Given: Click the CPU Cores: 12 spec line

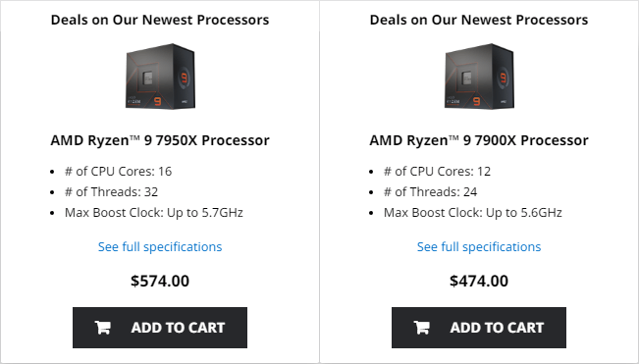Looking at the screenshot, I should coord(437,172).
